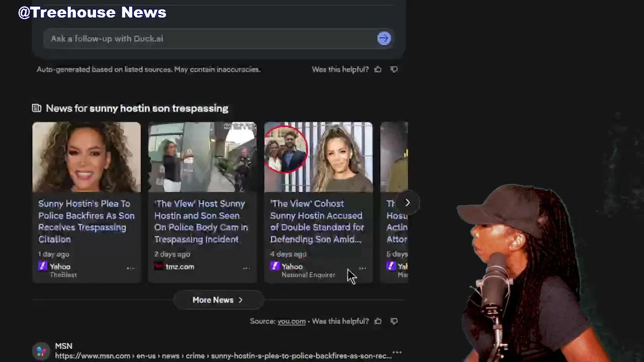
Task: Thumbs down the you.com news module
Action: [x=394, y=321]
